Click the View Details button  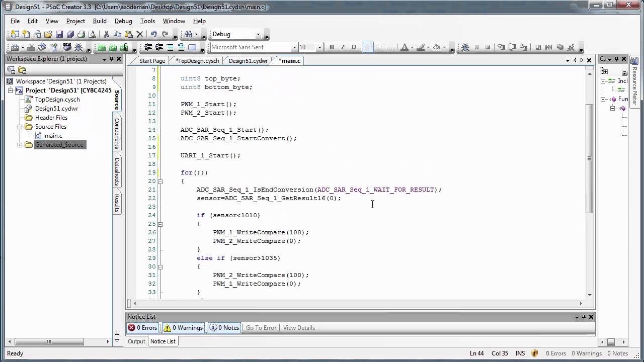click(x=299, y=328)
